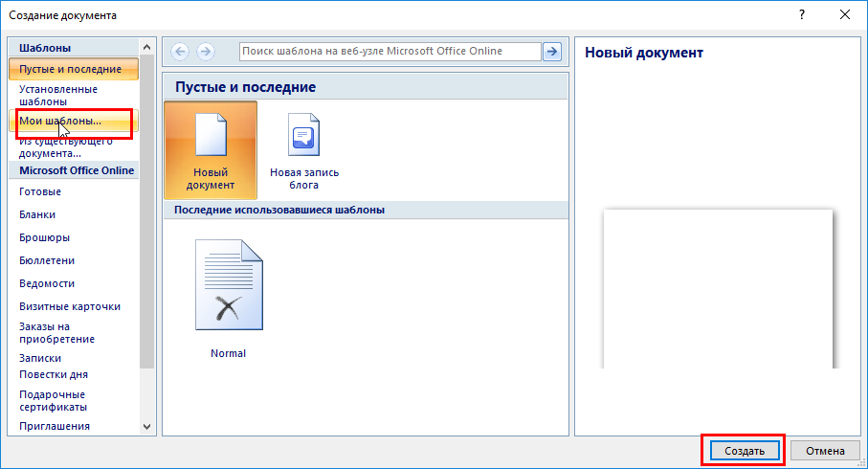The image size is (868, 469).
Task: Close the Создание документа dialog
Action: [x=845, y=15]
